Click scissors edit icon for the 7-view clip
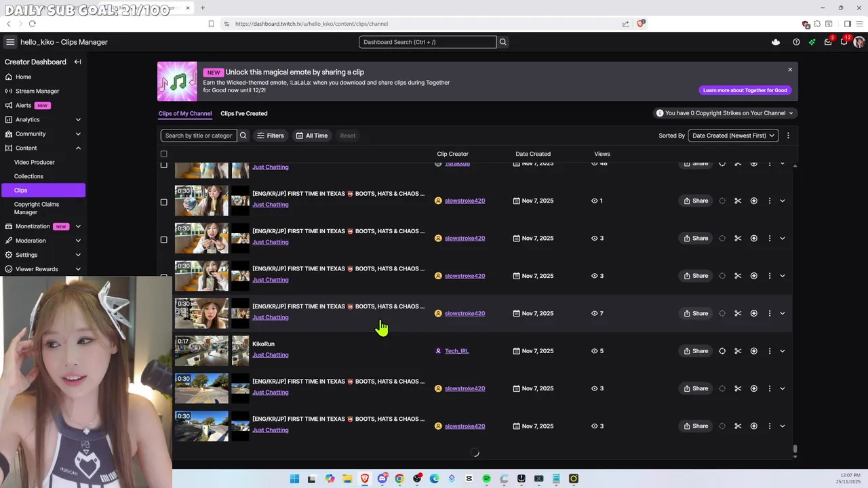Screen dimensions: 868x488 (x=738, y=313)
